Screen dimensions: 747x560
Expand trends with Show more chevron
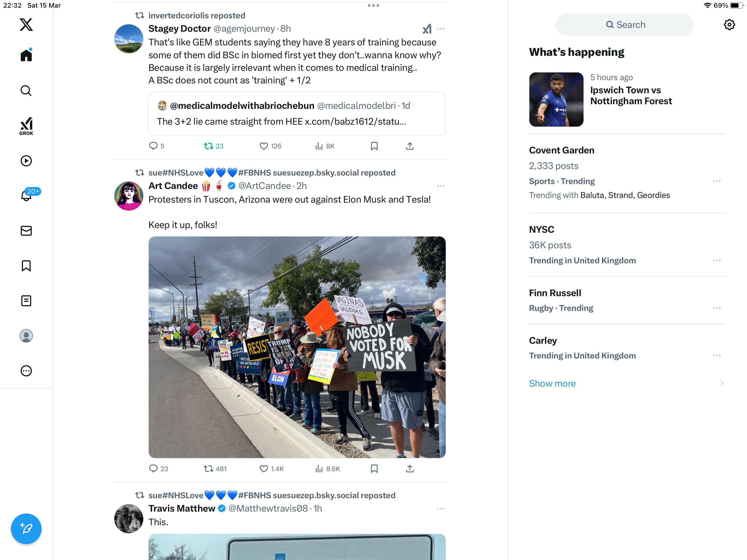(x=722, y=383)
